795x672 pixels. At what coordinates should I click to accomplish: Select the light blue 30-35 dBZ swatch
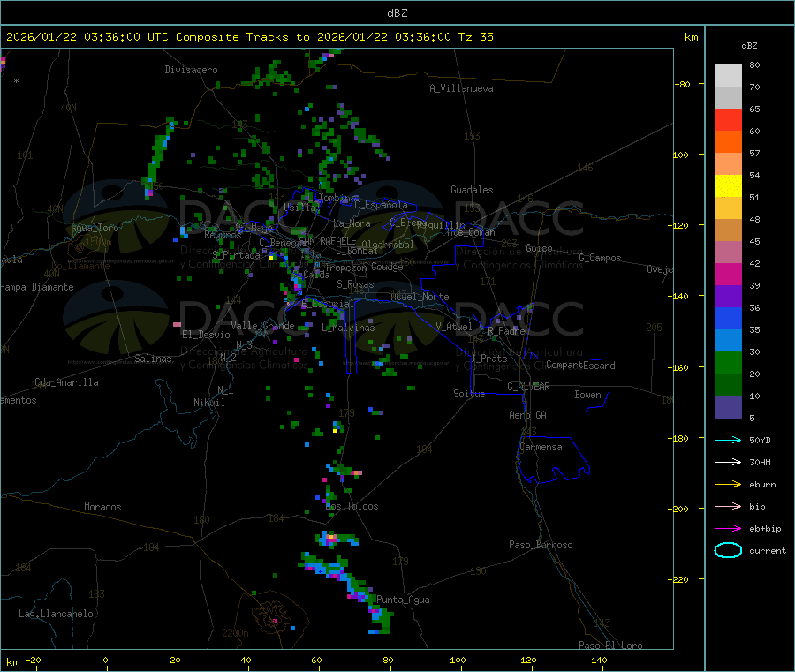728,341
